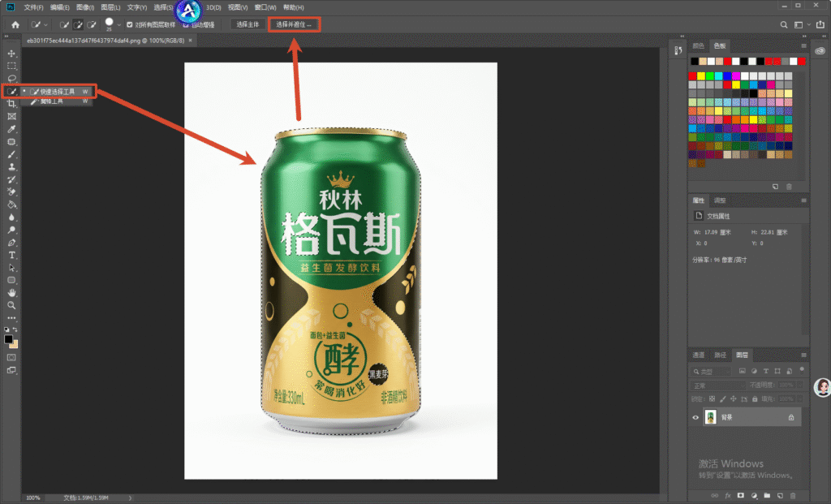
Task: Toggle Quick Mask mode
Action: (11, 358)
